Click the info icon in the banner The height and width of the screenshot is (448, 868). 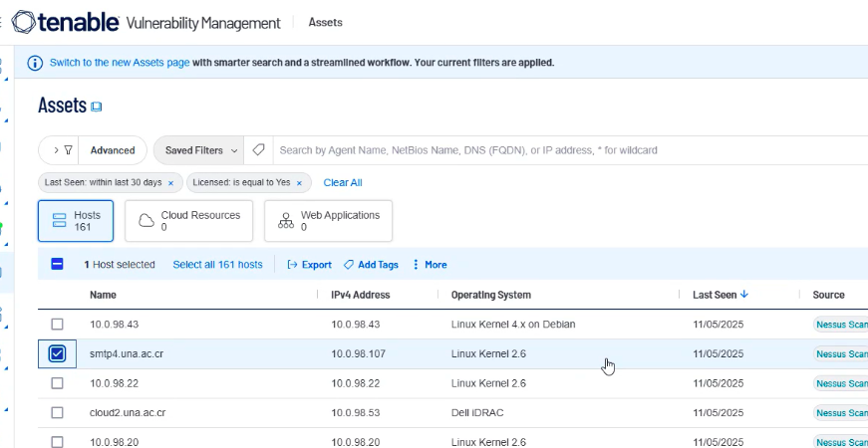36,63
